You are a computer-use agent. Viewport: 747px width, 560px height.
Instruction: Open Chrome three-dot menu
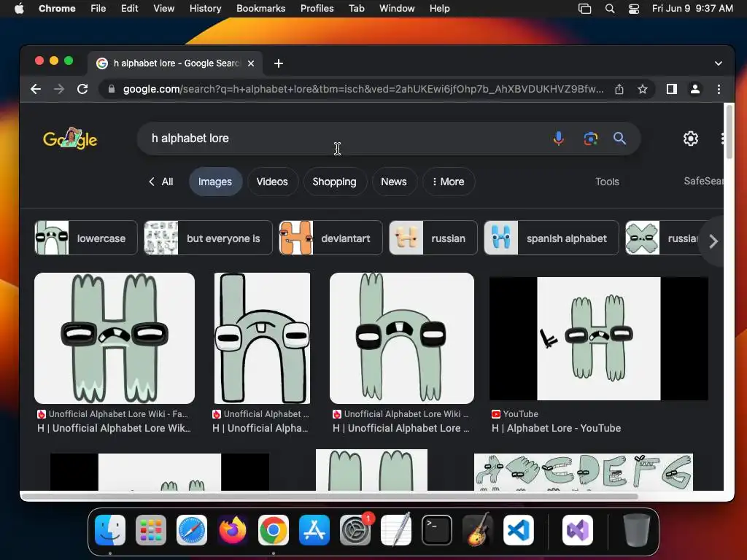(x=719, y=89)
